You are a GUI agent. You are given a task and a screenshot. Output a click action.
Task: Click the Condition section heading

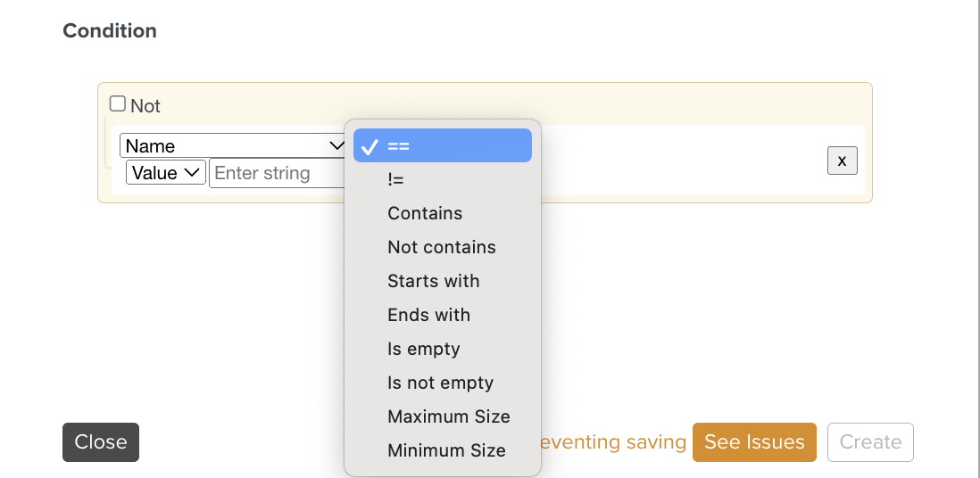[110, 31]
